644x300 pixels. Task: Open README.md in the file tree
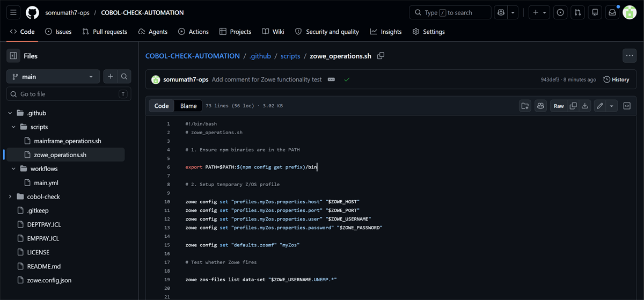click(44, 266)
